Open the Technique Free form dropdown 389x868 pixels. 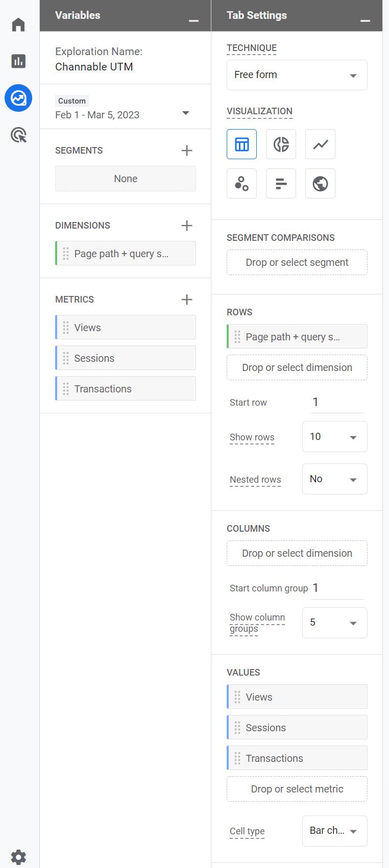297,75
